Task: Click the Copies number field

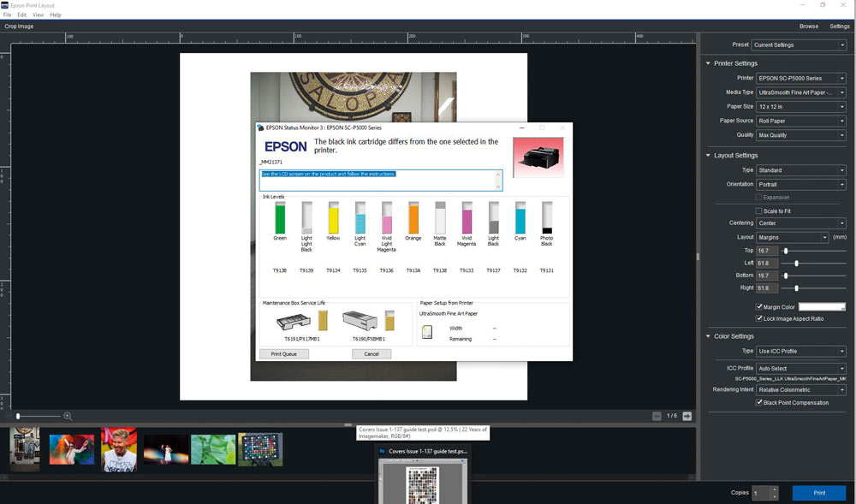Action: pos(760,493)
